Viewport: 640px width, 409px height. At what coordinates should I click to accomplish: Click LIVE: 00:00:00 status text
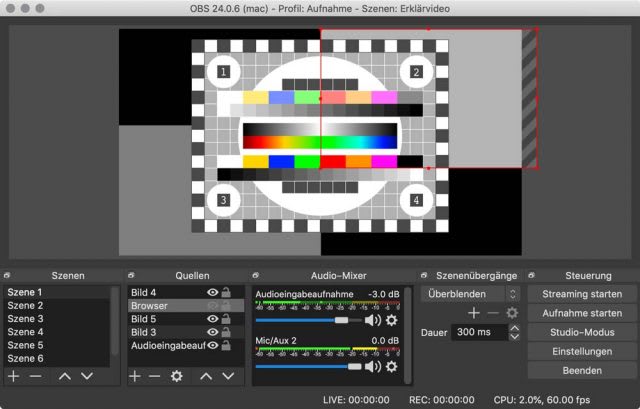tap(356, 400)
